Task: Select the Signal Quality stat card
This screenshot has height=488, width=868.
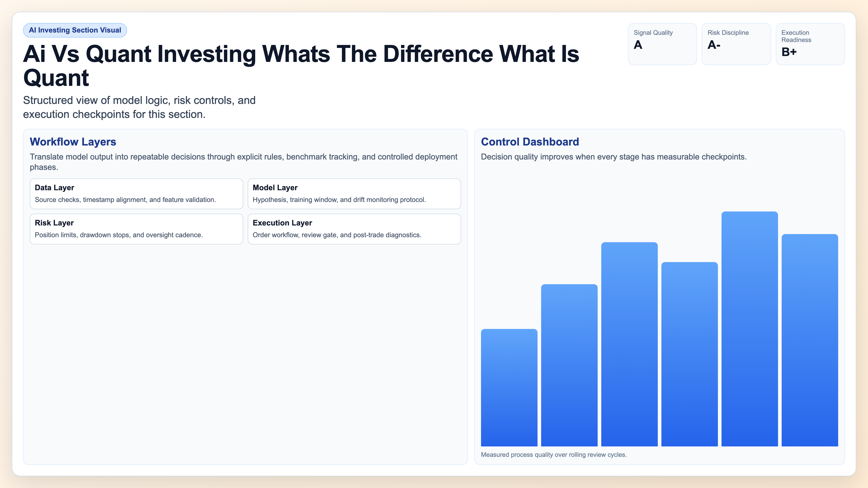Action: 662,44
